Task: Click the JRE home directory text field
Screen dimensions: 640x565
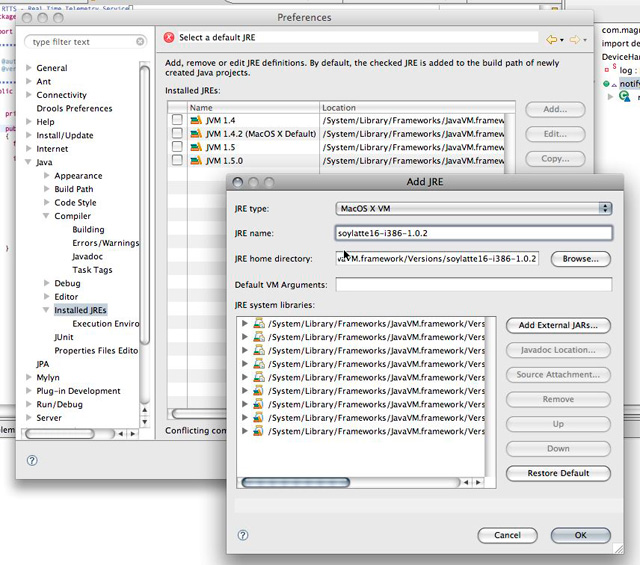Action: pyautogui.click(x=437, y=259)
